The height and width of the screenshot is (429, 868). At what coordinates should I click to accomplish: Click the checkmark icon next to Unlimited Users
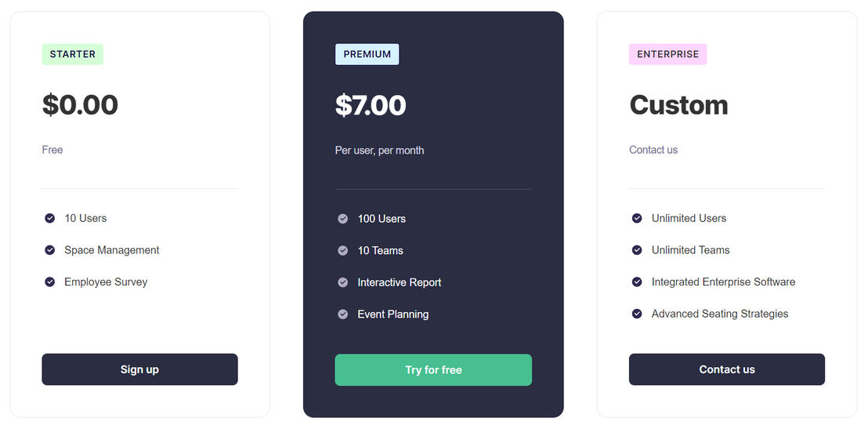click(x=637, y=218)
